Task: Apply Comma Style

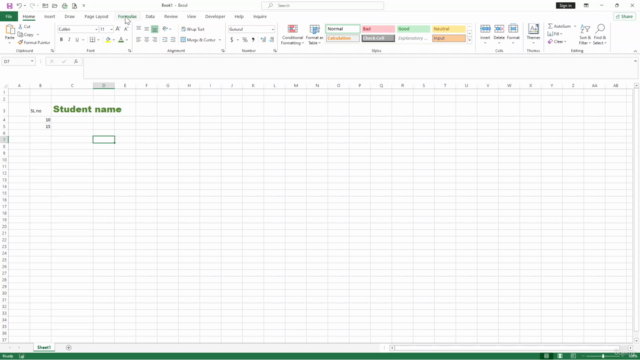Action: [253, 40]
